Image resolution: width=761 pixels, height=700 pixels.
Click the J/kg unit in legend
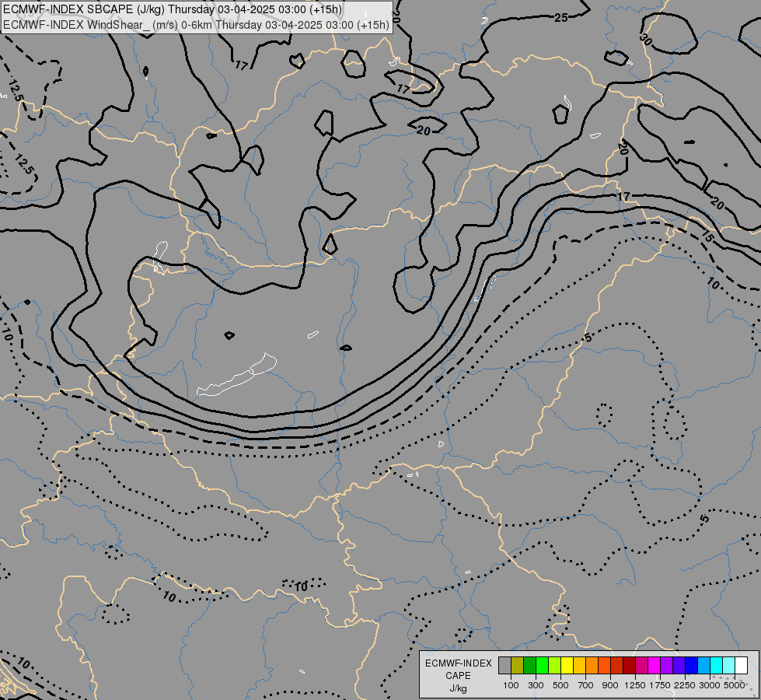click(x=458, y=688)
